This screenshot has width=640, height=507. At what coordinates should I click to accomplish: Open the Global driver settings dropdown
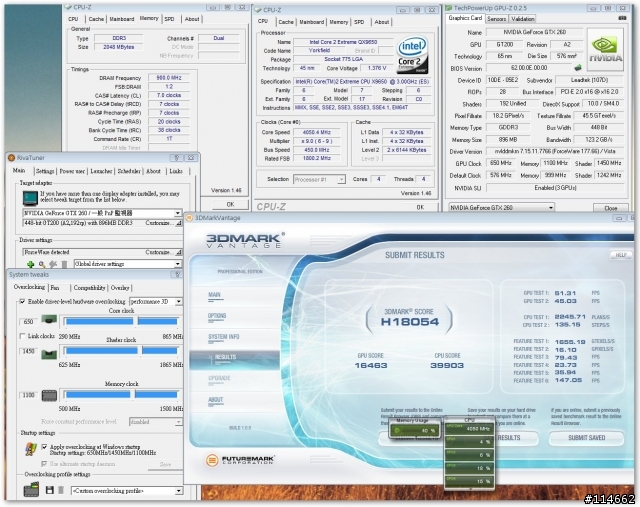[x=178, y=264]
